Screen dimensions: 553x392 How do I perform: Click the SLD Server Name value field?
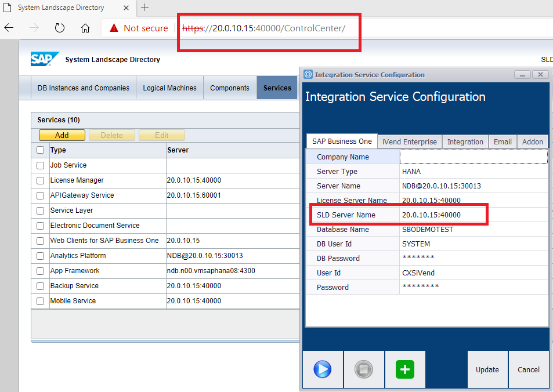click(x=474, y=215)
